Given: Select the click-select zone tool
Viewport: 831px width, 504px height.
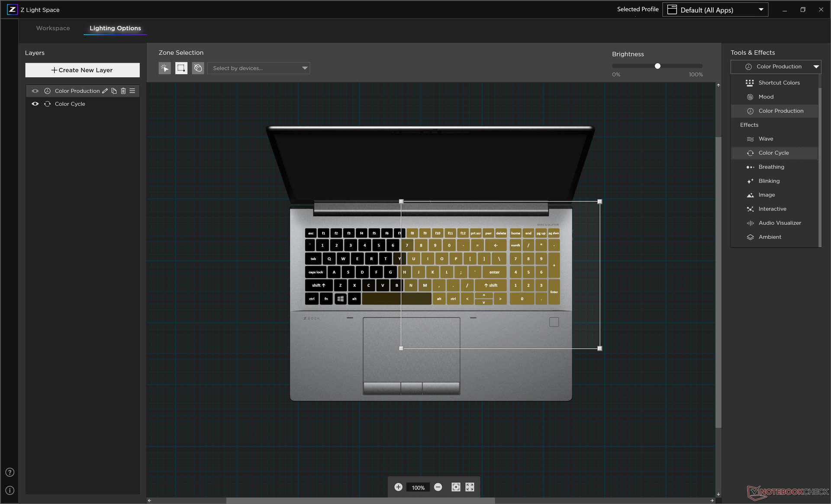Looking at the screenshot, I should (164, 68).
